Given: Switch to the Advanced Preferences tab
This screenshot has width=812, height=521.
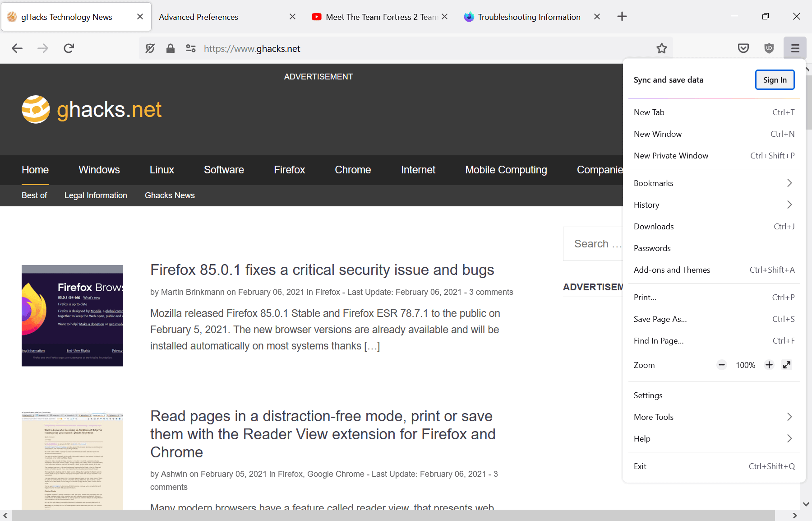Looking at the screenshot, I should pos(198,17).
